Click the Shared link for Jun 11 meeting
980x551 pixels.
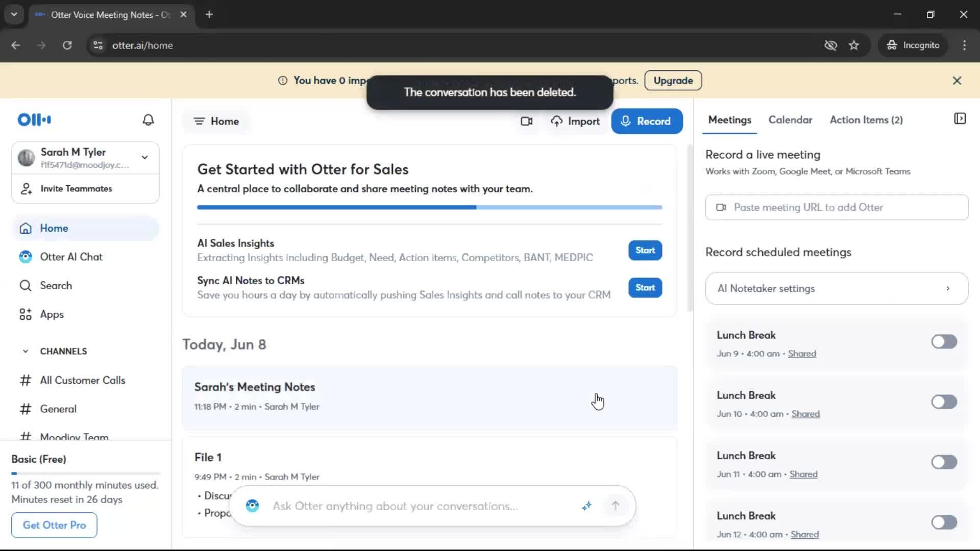coord(803,474)
